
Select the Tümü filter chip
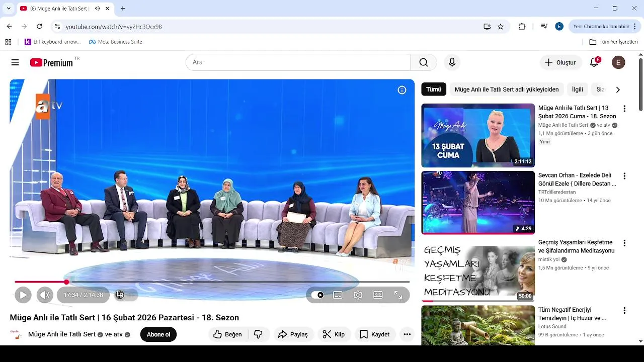coord(434,89)
